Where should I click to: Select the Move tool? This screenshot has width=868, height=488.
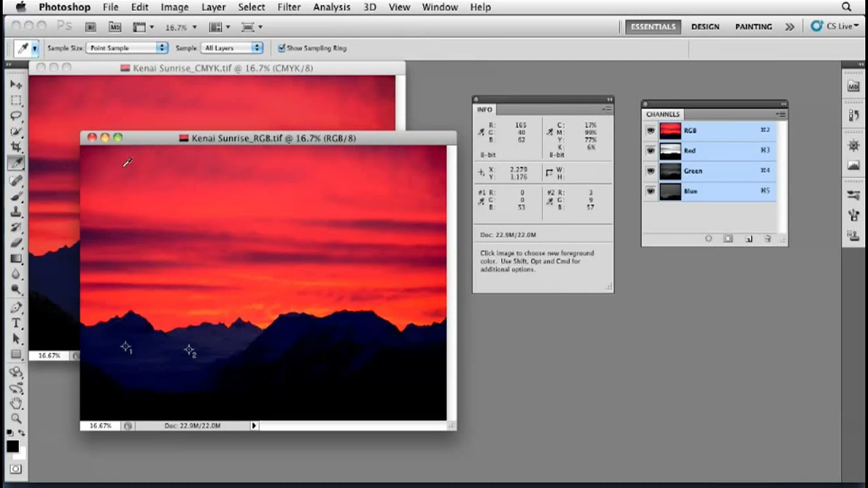point(16,85)
